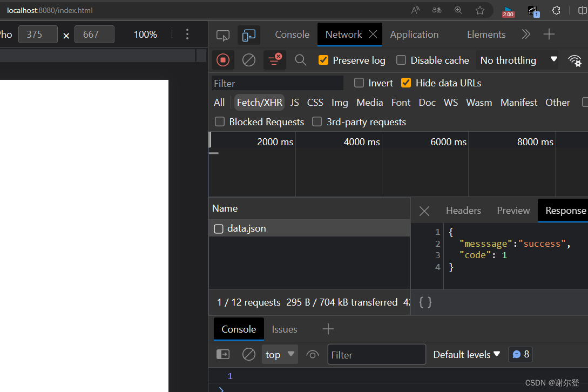Open the network conditions Wi-Fi settings icon
588x392 pixels.
(575, 60)
